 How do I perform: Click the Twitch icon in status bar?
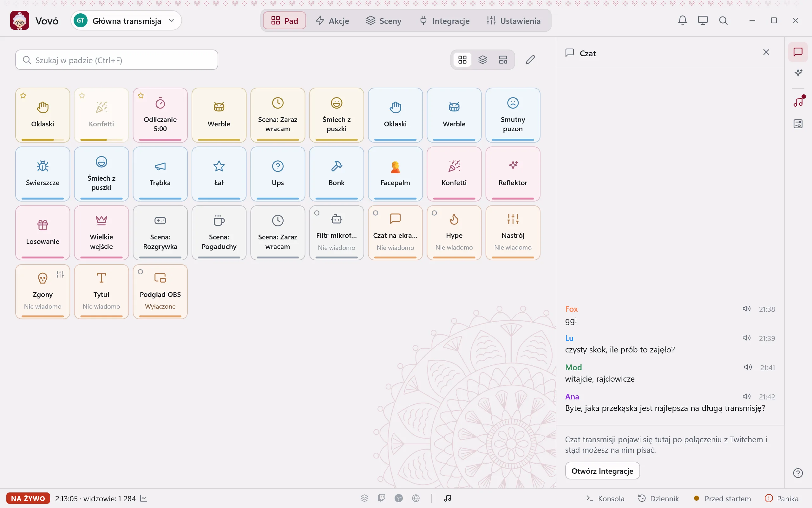tap(382, 498)
